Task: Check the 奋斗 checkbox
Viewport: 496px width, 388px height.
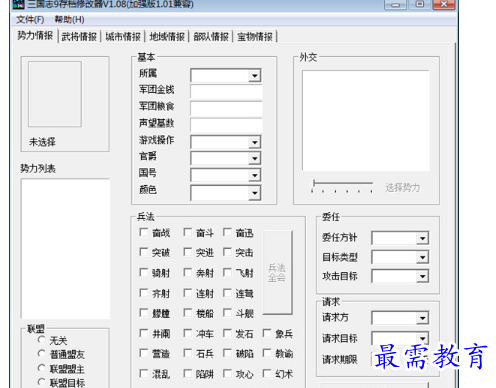Action: (x=188, y=232)
